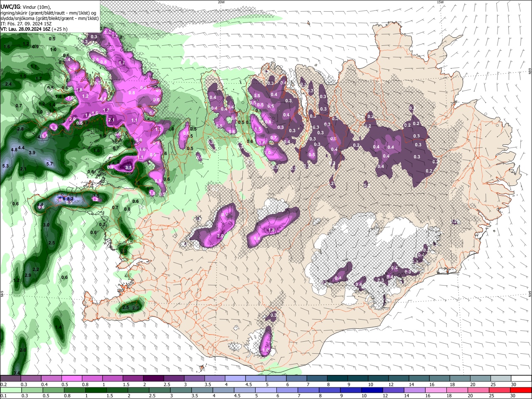
Task: Click the 5.7 precipitation value on the map
Action: pyautogui.click(x=49, y=164)
